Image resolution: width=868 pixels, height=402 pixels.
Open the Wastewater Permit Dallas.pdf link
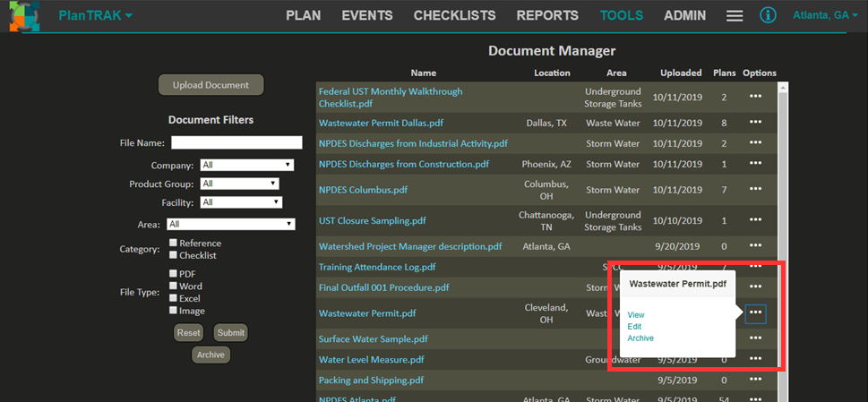click(x=381, y=123)
